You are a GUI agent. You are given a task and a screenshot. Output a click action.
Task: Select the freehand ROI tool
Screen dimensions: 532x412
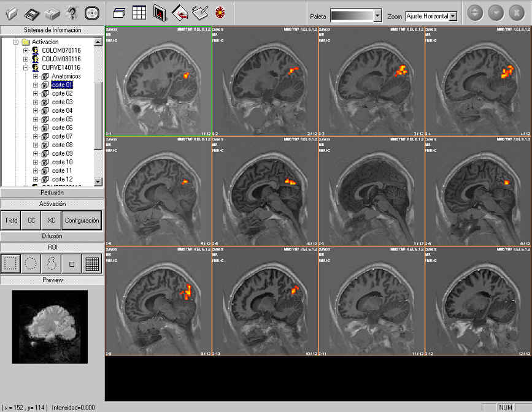pyautogui.click(x=51, y=264)
